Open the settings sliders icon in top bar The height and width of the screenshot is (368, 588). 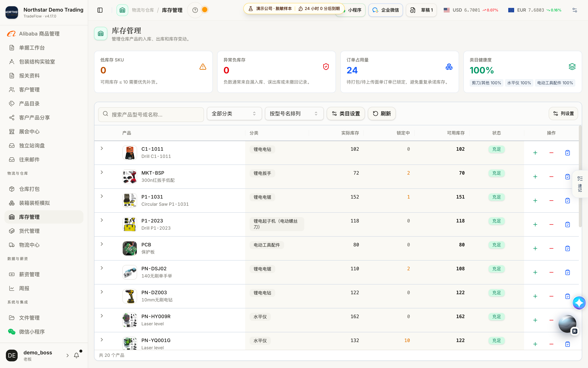[575, 10]
